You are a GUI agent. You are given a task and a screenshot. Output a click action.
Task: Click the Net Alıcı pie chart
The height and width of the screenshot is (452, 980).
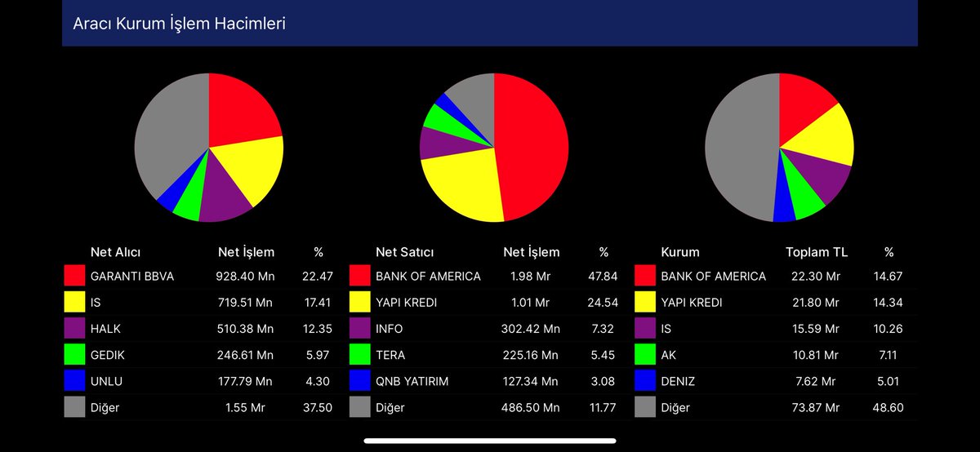pyautogui.click(x=209, y=148)
